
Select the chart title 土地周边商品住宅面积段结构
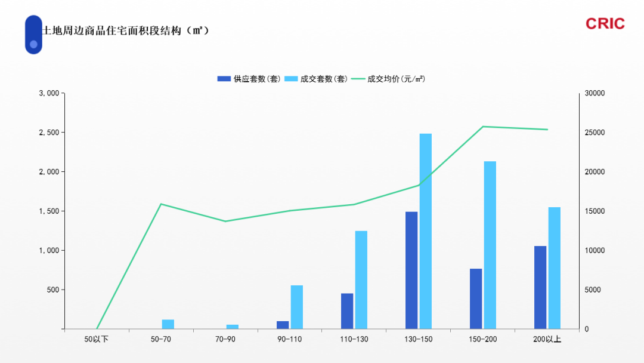click(x=126, y=30)
